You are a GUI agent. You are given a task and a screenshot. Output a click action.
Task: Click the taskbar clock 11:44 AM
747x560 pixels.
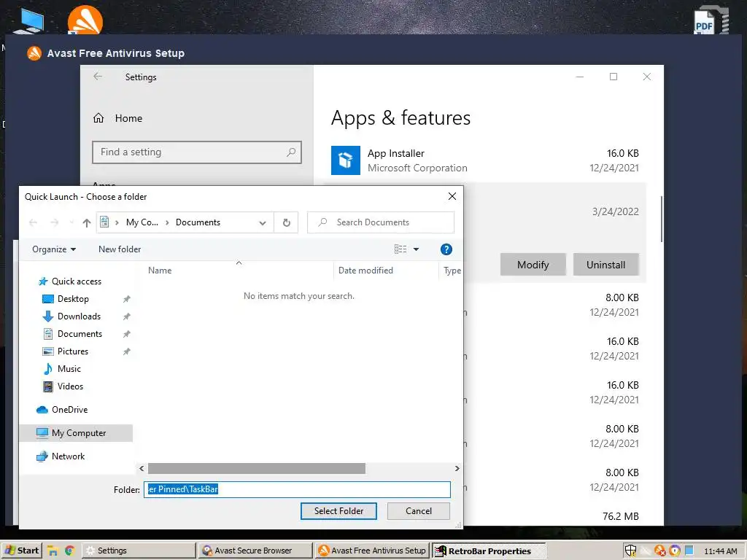click(x=720, y=551)
